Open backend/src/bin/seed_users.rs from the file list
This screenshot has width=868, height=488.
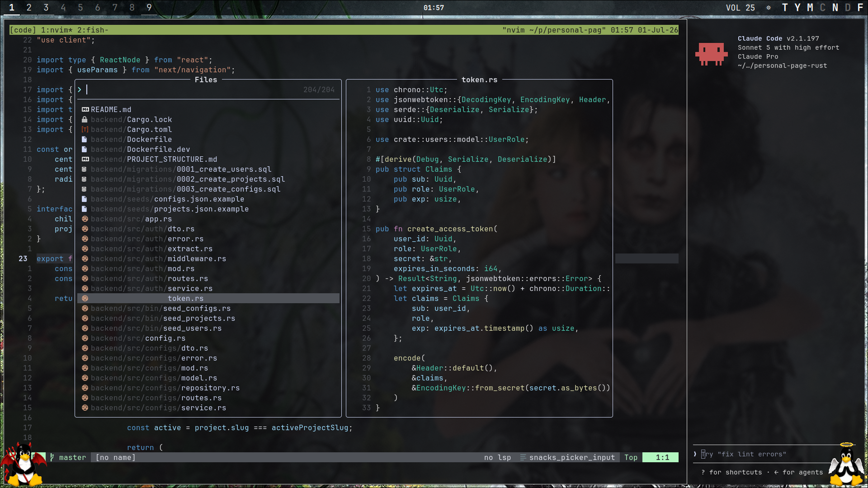tap(208, 328)
